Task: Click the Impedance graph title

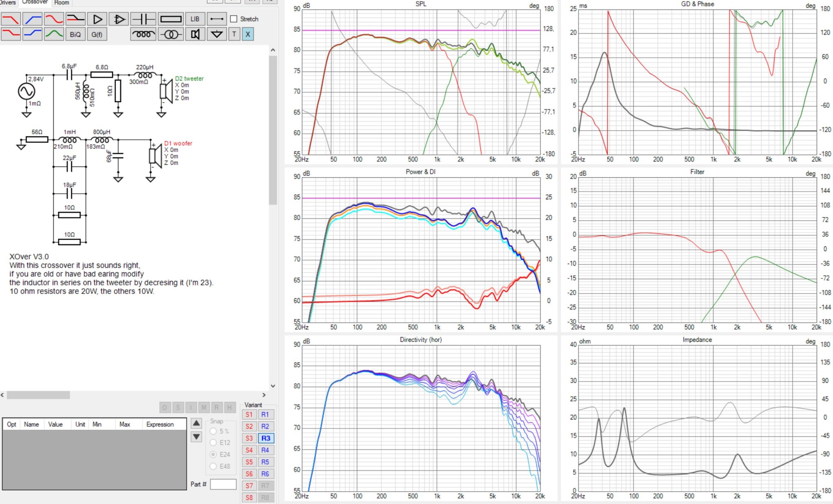Action: coord(697,340)
